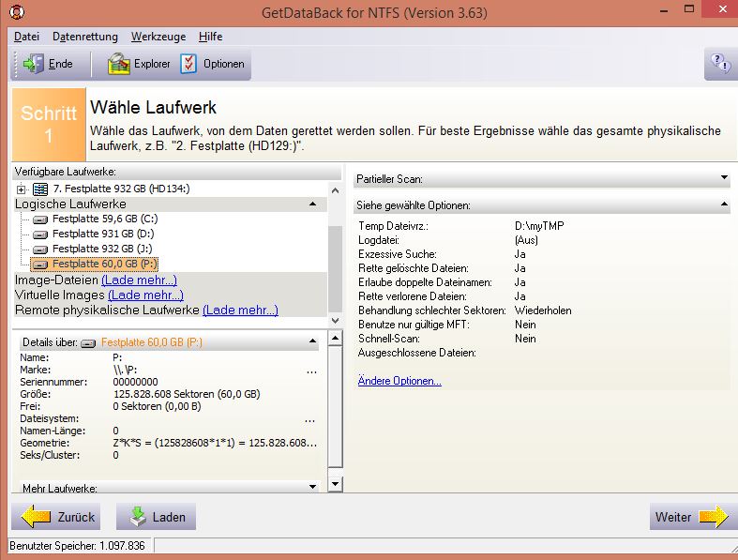Click the yellow left arrow on Zurück
The width and height of the screenshot is (738, 560).
[x=36, y=517]
